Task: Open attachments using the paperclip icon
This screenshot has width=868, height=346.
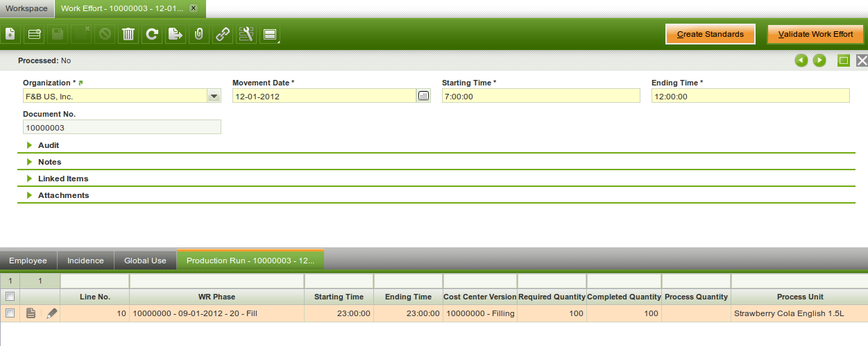Action: click(198, 34)
